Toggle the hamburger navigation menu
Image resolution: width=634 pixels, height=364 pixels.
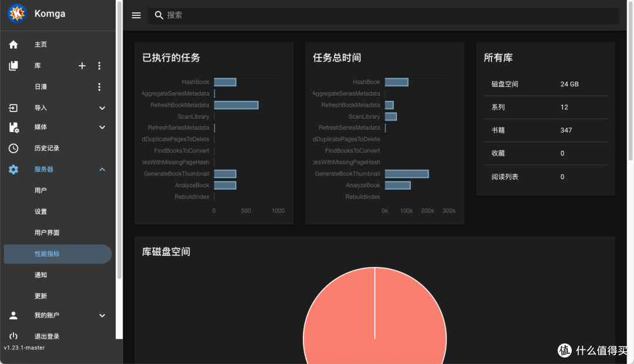(x=136, y=15)
